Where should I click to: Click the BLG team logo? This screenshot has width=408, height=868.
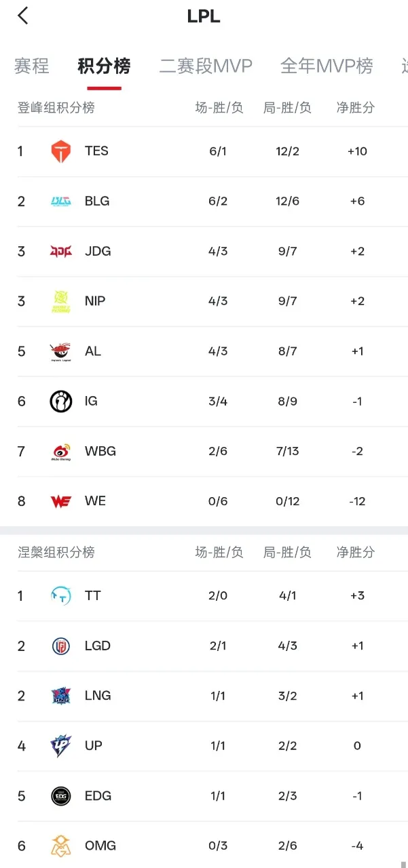click(x=60, y=201)
